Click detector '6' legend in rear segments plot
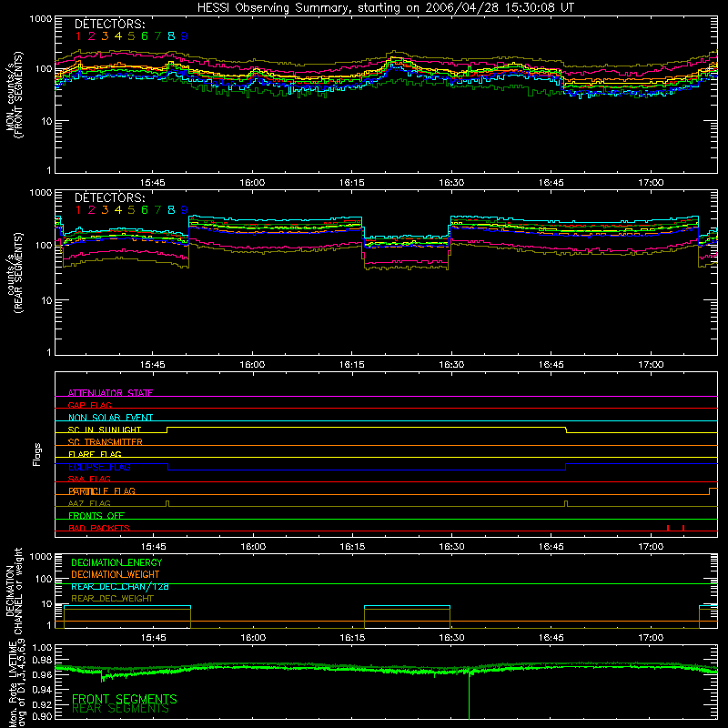This screenshot has height=728, width=728. click(145, 210)
